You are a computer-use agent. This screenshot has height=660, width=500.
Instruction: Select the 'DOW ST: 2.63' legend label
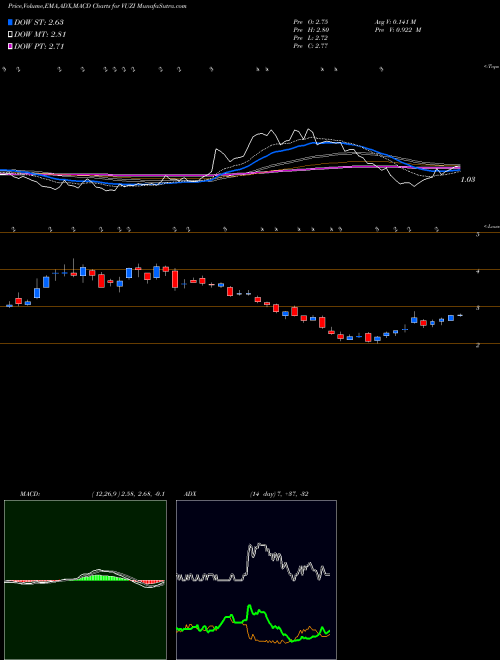[39, 22]
